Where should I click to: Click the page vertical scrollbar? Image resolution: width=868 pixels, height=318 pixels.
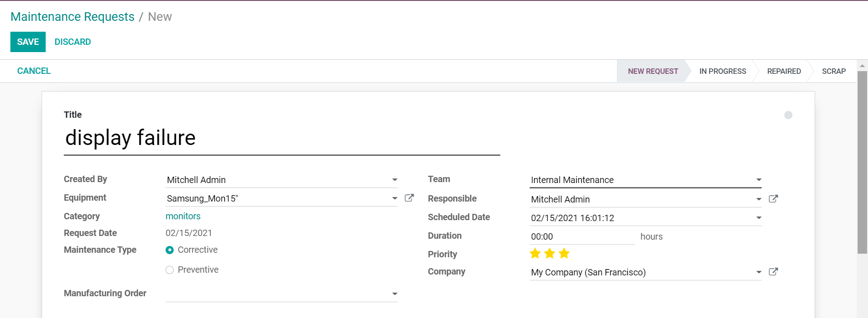(x=862, y=162)
